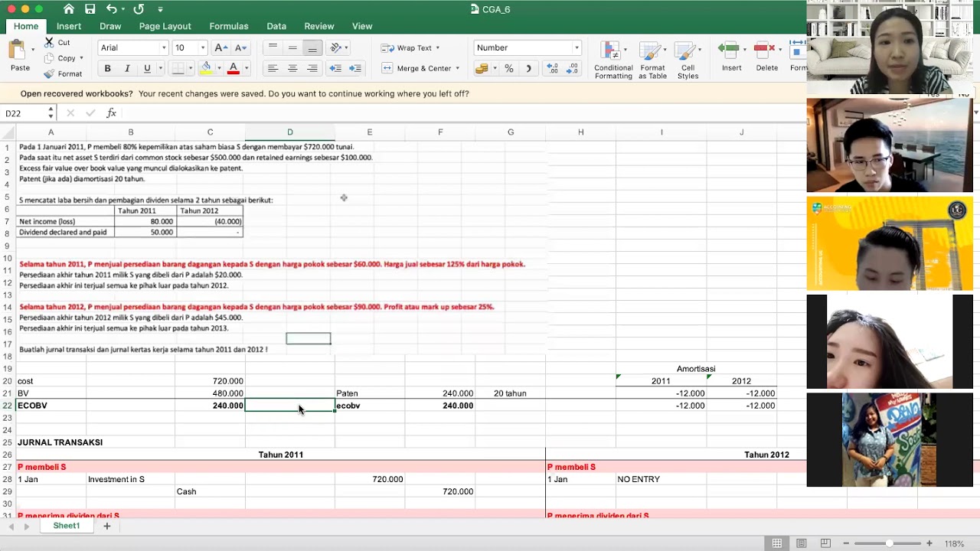Click the Format painter brush
The height and width of the screenshot is (551, 980).
click(x=49, y=74)
